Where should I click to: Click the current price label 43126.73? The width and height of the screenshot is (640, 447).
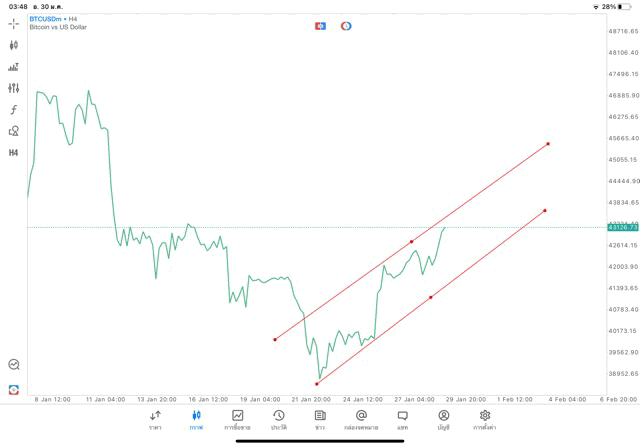click(622, 228)
